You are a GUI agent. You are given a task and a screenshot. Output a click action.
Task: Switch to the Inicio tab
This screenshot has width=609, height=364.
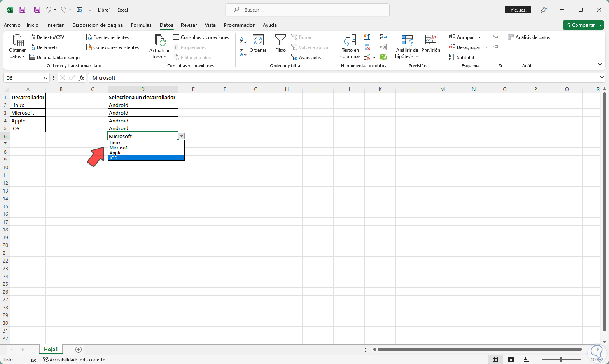tap(33, 25)
